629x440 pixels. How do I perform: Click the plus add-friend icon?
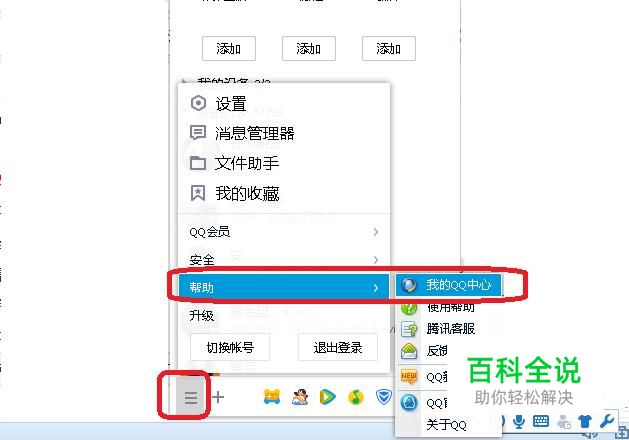coord(218,397)
